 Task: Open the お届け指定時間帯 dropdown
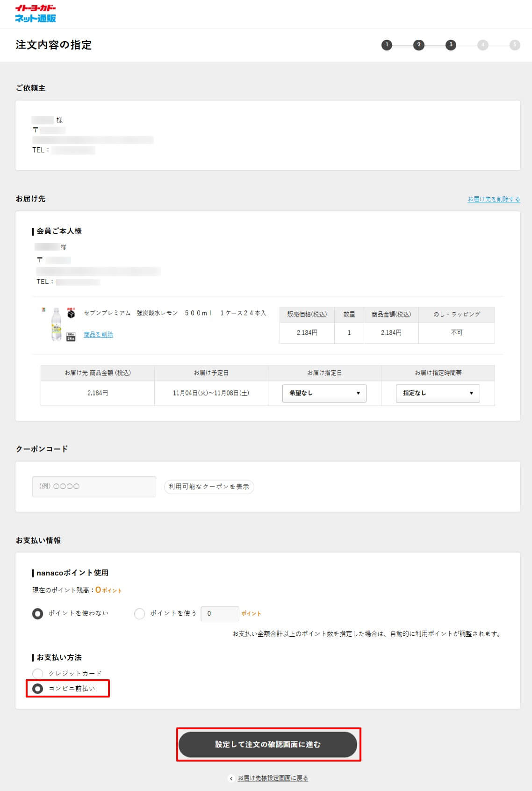tap(438, 393)
